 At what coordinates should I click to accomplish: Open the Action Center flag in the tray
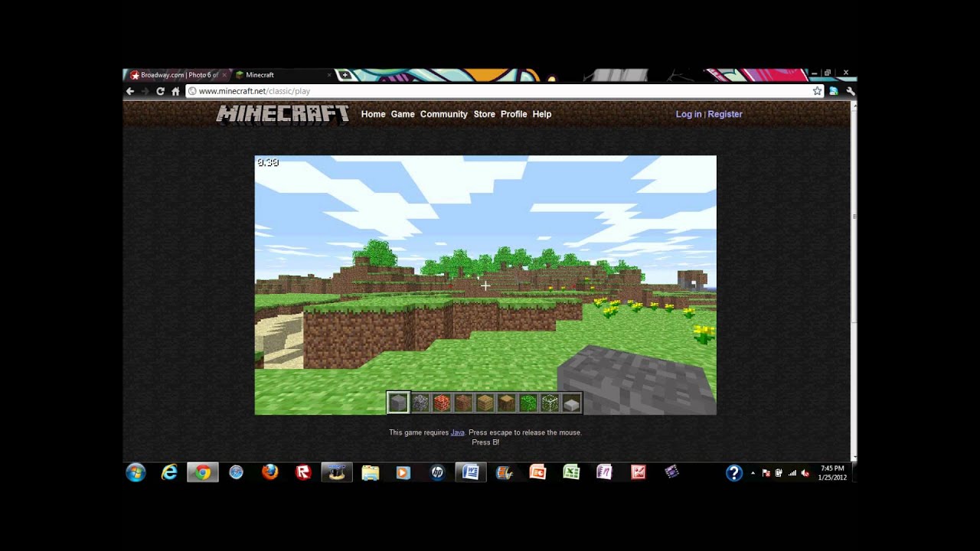[766, 473]
